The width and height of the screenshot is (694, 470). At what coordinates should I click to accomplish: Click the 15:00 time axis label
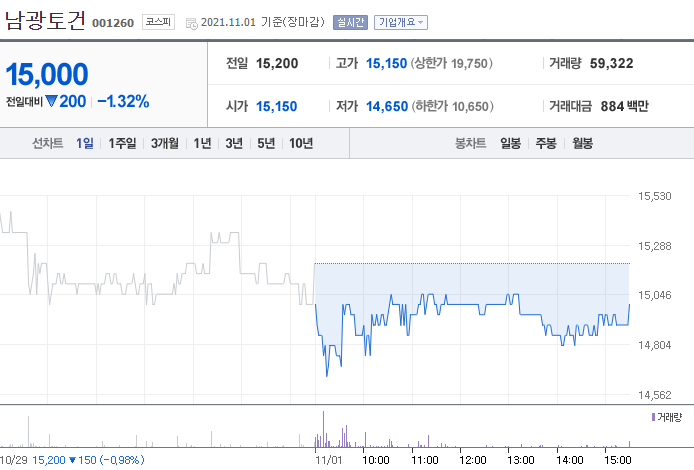tap(618, 460)
